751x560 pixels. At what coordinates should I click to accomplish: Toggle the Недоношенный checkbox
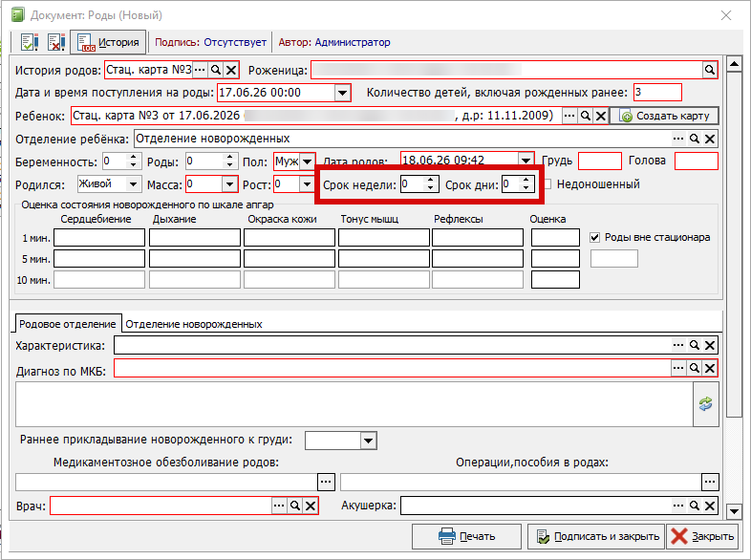[547, 183]
